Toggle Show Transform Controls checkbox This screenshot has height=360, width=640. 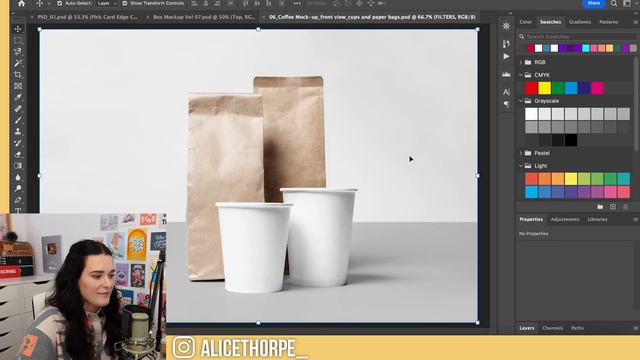coord(125,3)
